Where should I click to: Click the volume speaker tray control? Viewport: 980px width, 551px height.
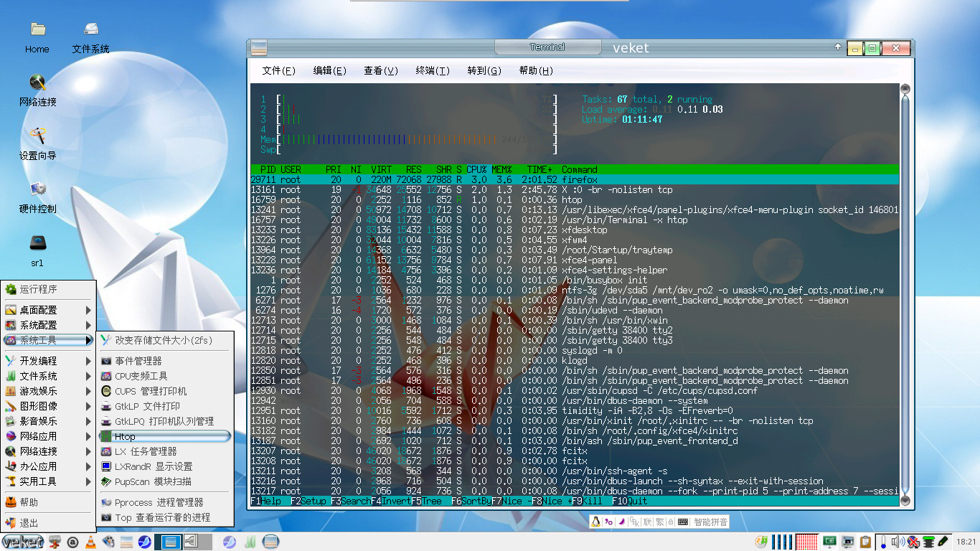click(x=897, y=542)
